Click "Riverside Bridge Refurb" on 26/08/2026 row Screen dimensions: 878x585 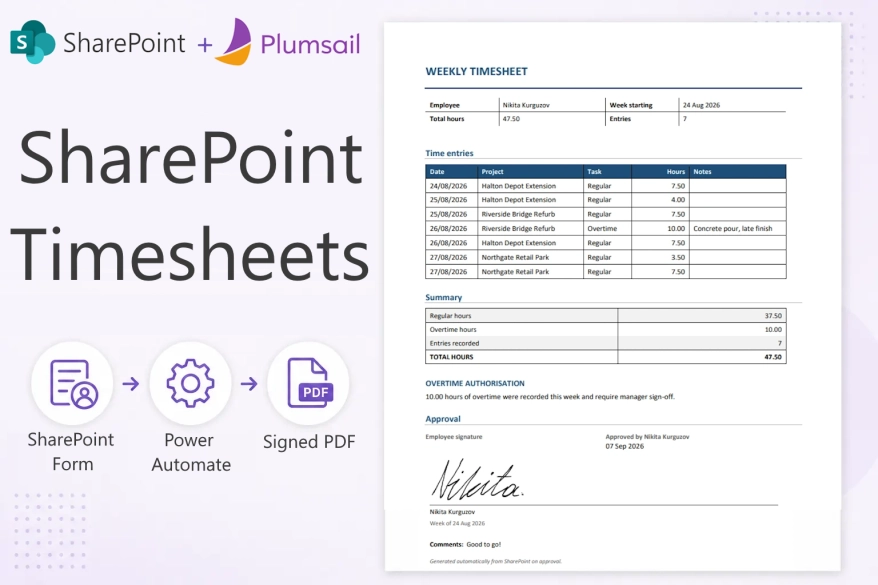(x=518, y=228)
